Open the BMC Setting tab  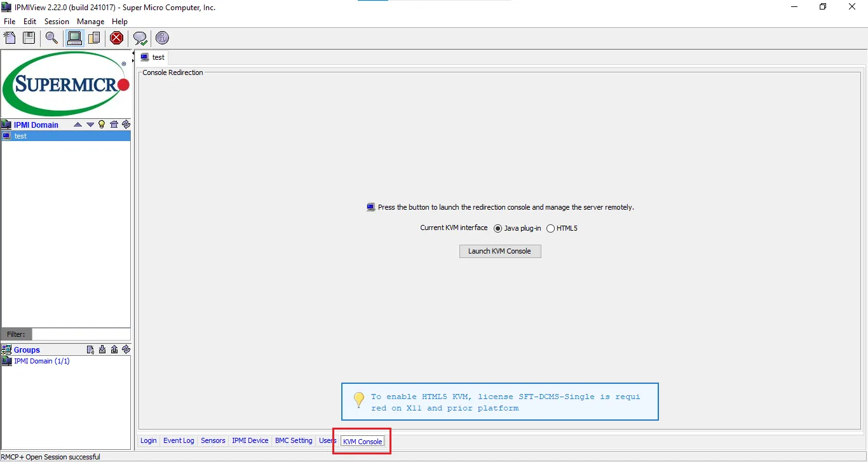point(294,440)
